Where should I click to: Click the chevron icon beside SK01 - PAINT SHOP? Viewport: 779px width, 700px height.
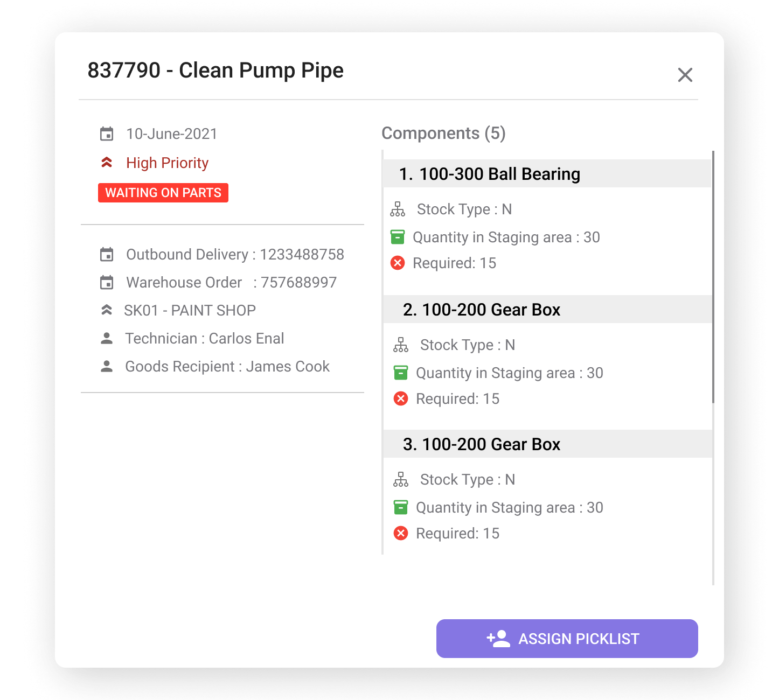[x=107, y=310]
